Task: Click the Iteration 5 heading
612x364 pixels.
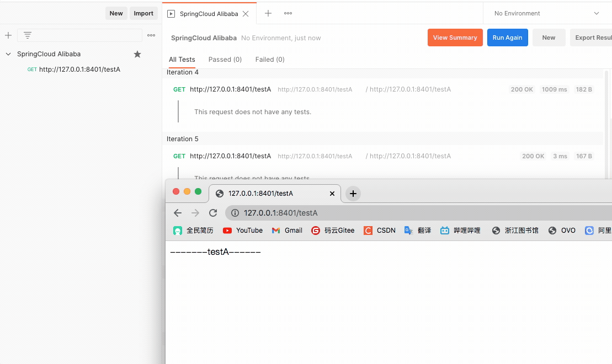Action: click(182, 139)
